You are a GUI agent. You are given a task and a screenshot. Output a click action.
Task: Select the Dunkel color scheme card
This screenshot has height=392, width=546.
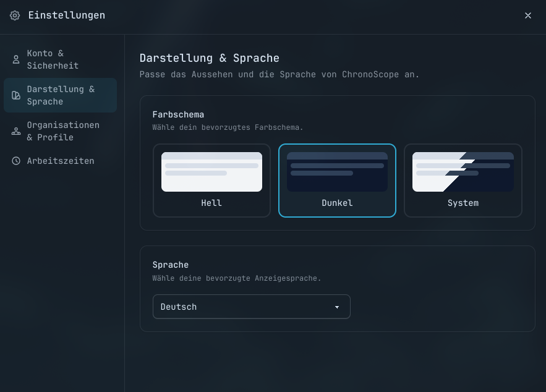tap(337, 181)
